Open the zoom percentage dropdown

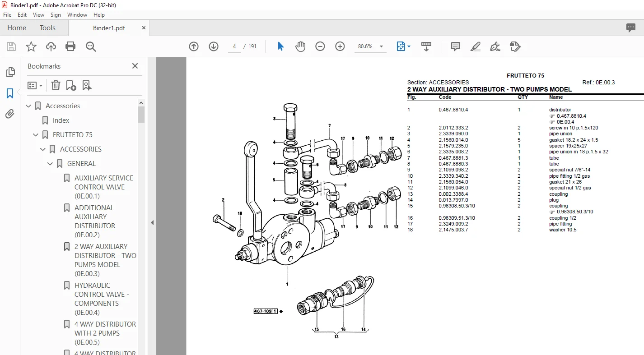click(382, 46)
